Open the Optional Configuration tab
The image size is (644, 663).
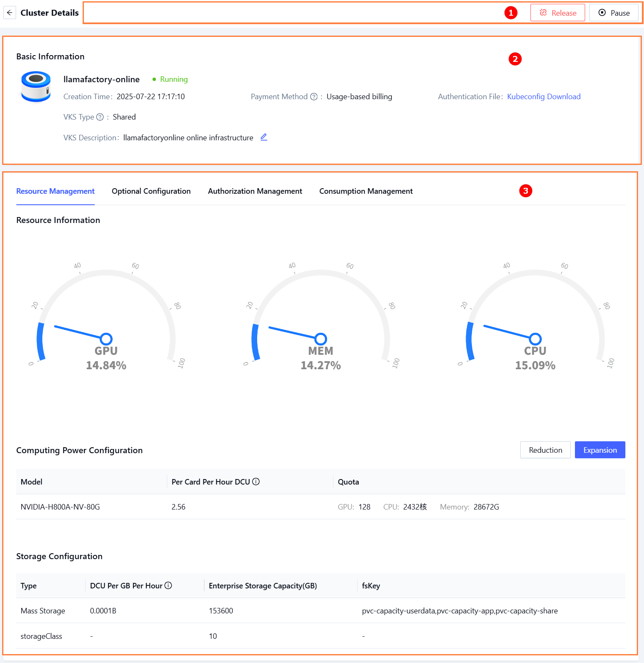151,191
